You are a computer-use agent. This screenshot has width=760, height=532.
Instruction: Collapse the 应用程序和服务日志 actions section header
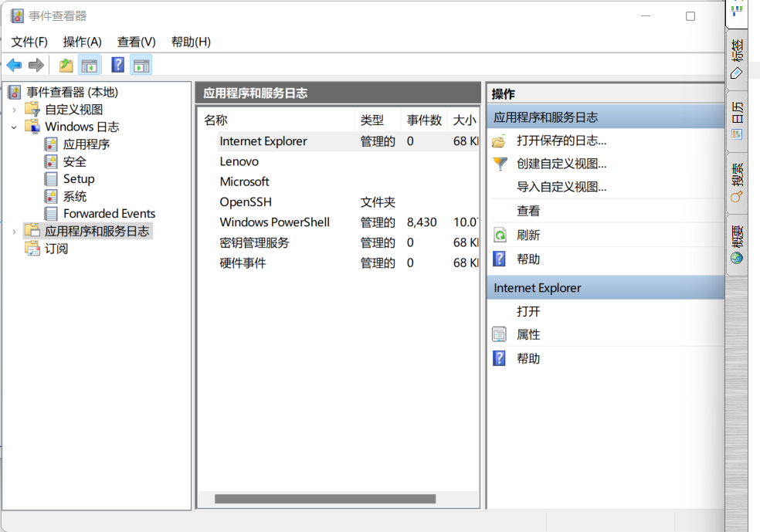pos(606,117)
